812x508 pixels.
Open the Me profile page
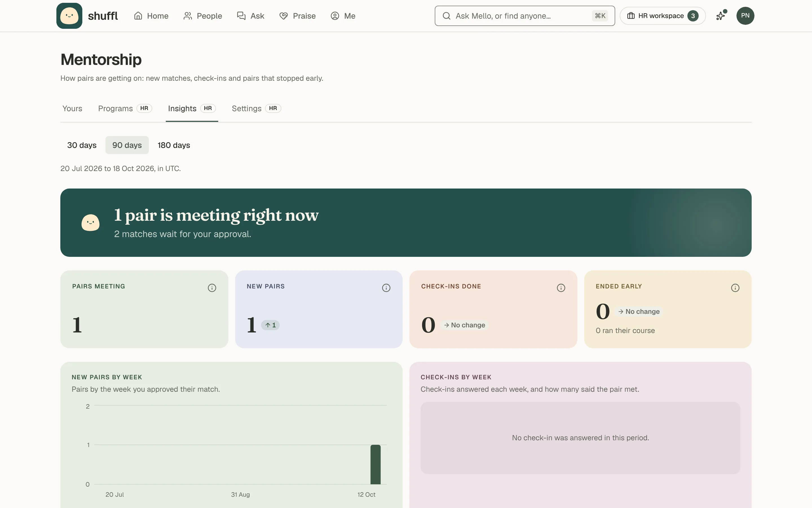point(343,16)
